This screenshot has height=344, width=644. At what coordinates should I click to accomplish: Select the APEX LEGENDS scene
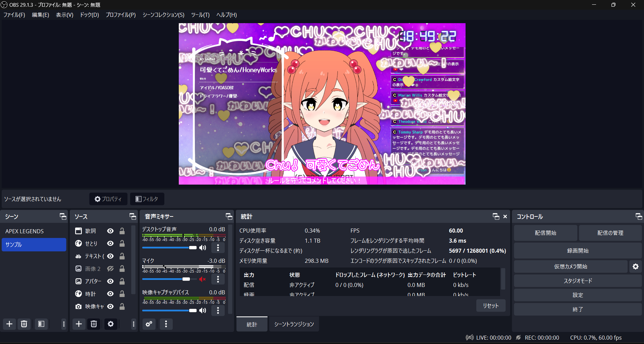(24, 231)
